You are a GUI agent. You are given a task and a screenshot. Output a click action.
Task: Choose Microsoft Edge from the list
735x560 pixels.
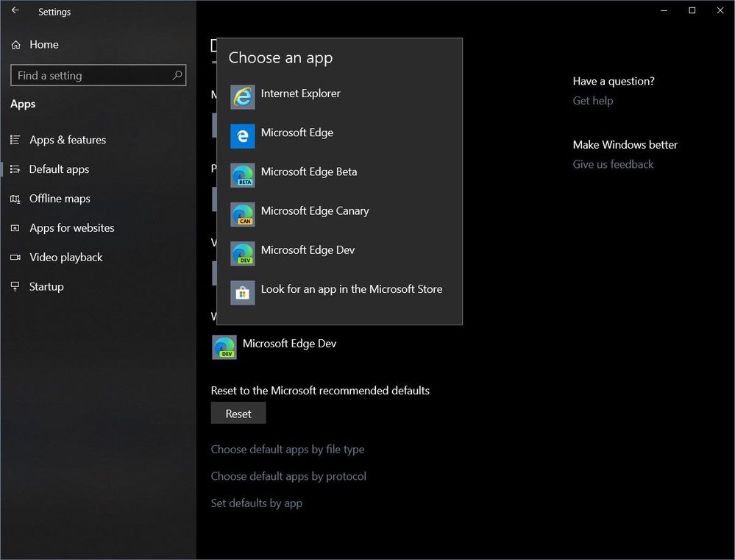click(339, 136)
